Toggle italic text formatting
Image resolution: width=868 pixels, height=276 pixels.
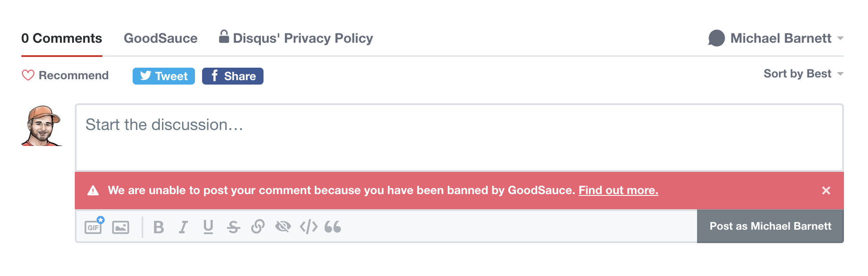pos(183,227)
